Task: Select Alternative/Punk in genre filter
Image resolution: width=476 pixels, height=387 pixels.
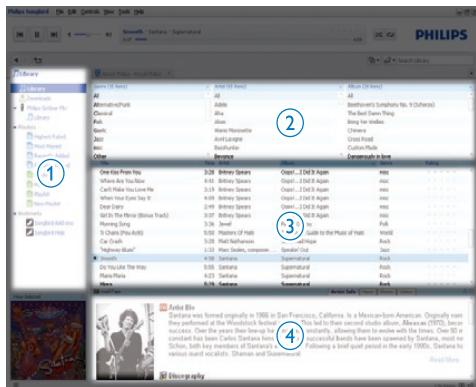Action: point(112,105)
